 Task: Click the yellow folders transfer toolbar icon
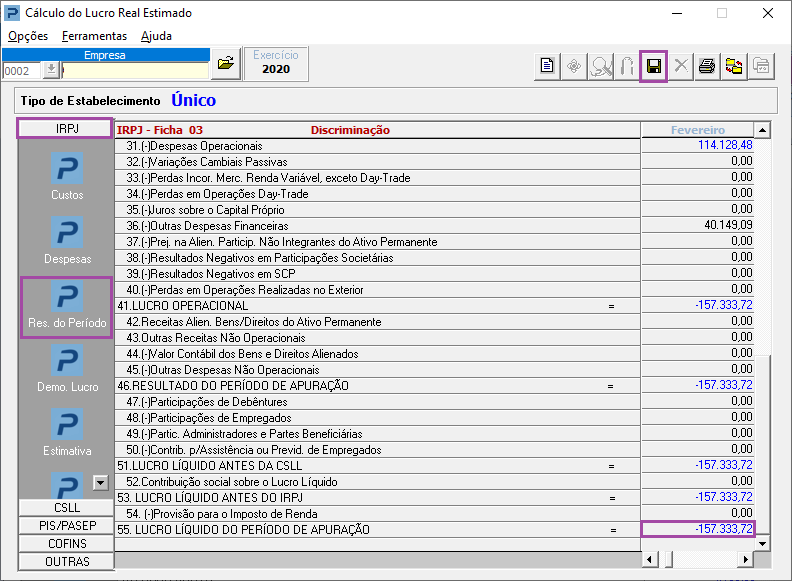(733, 66)
